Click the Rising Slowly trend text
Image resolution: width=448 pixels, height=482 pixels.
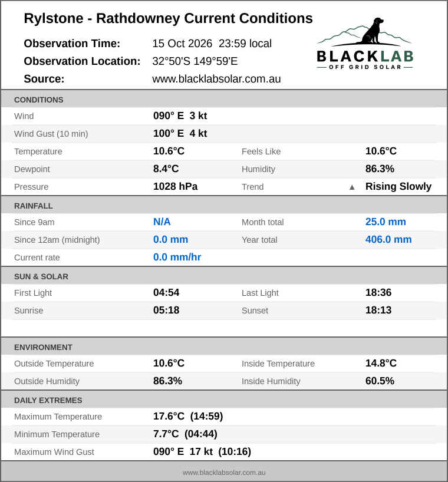click(398, 187)
